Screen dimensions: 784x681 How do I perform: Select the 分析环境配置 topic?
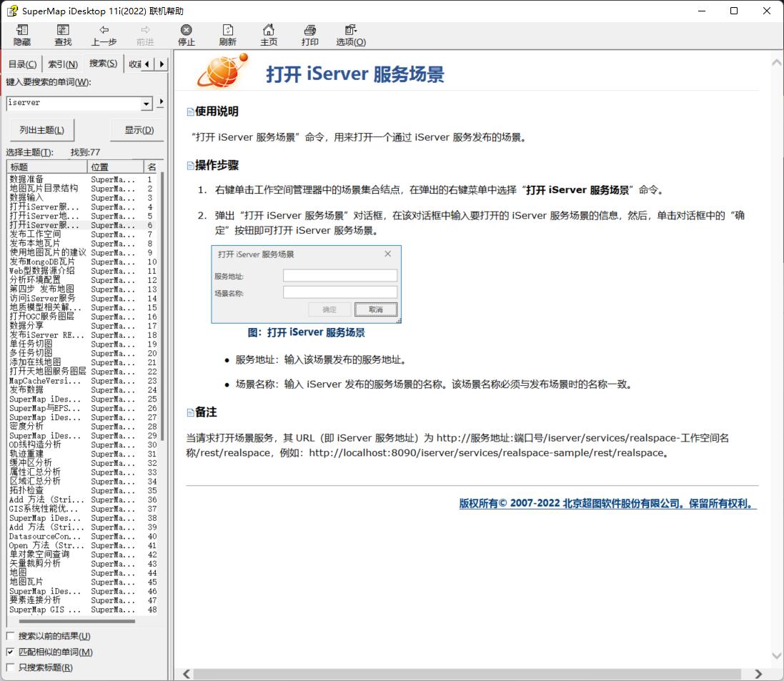click(35, 279)
